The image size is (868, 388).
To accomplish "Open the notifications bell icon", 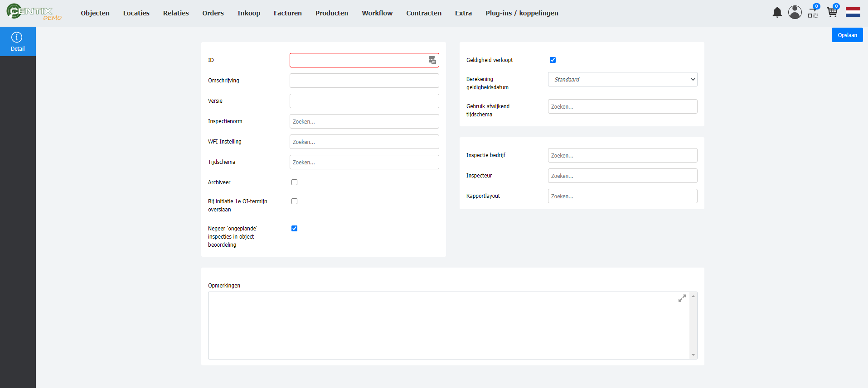I will 777,12.
